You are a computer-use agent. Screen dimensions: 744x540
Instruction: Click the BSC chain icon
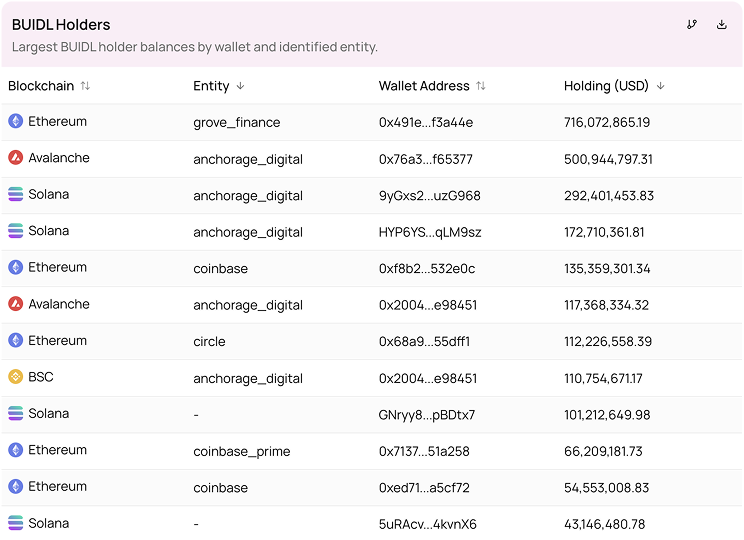pos(16,377)
